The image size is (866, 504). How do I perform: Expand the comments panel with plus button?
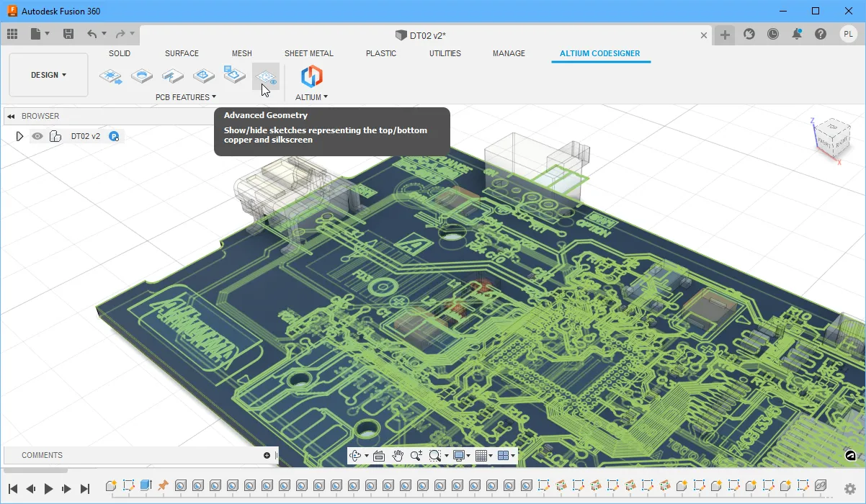pyautogui.click(x=267, y=455)
